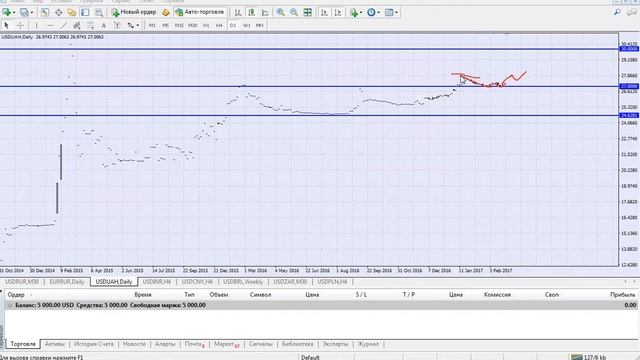Switch to MN monthly timeframe
This screenshot has width=640, height=360.
260,25
